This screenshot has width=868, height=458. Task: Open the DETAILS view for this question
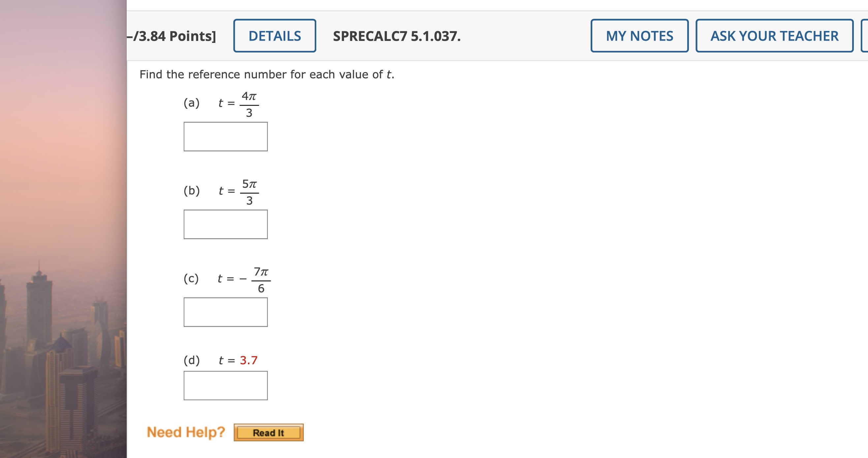coord(274,36)
